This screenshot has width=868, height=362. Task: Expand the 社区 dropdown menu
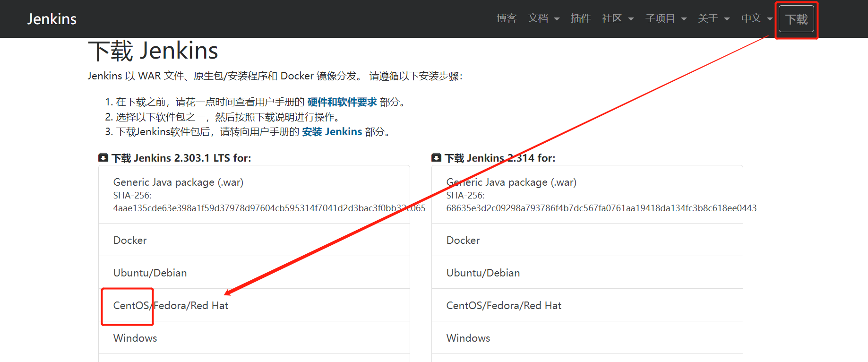(x=618, y=18)
